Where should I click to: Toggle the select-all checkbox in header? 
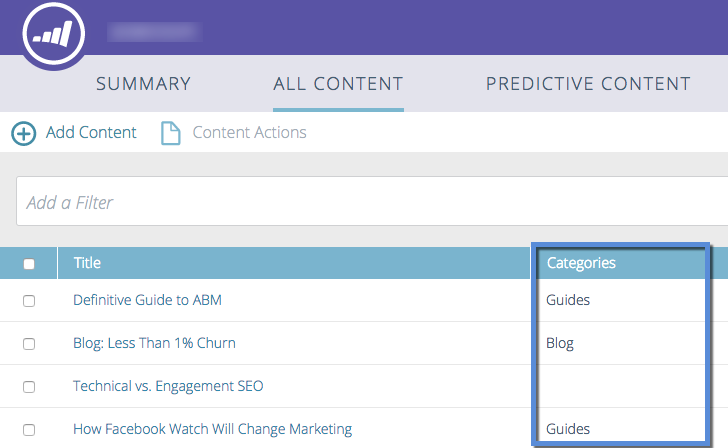pos(29,264)
